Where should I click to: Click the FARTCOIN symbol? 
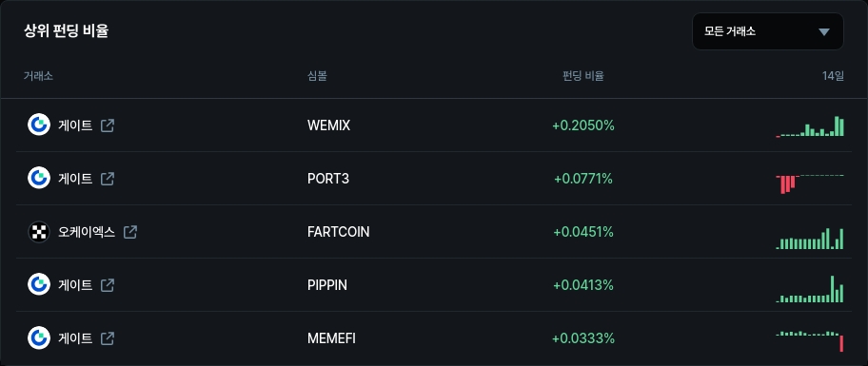(x=338, y=232)
